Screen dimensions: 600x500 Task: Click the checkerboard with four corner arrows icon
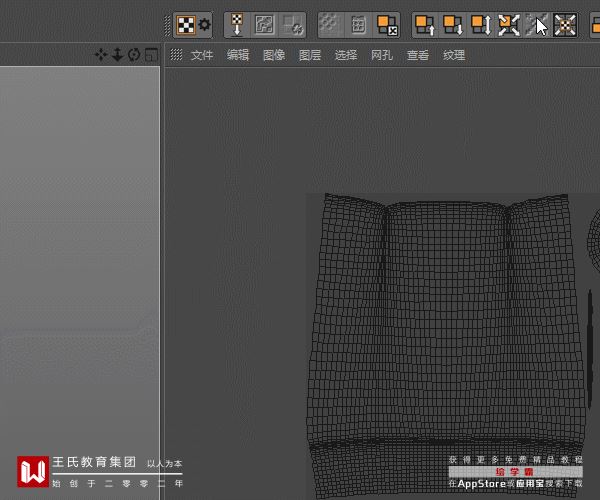pos(565,25)
